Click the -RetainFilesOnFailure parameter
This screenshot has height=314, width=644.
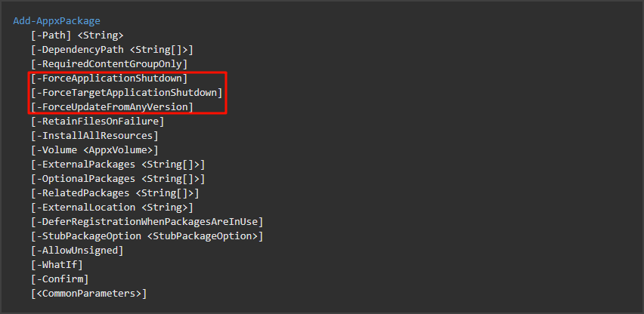point(98,122)
